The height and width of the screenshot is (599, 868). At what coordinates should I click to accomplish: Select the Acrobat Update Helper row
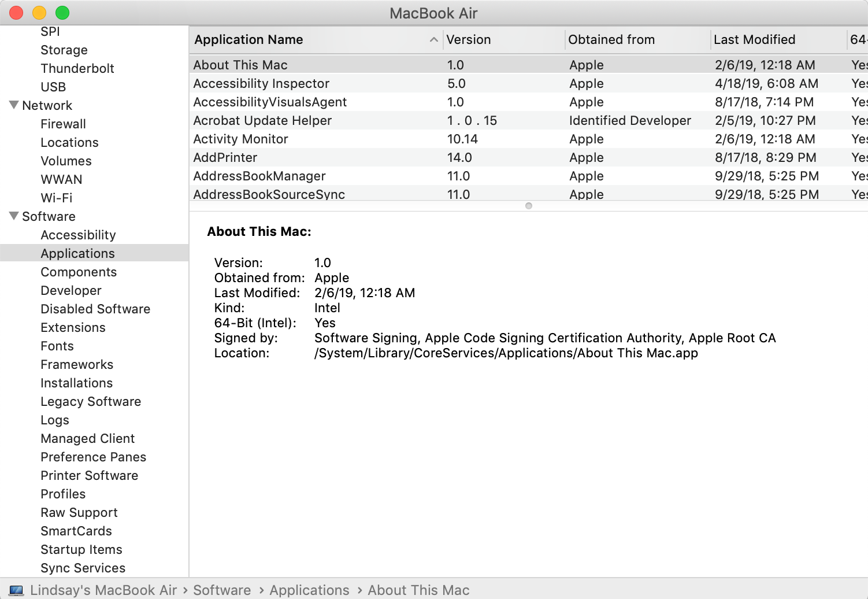click(x=262, y=121)
